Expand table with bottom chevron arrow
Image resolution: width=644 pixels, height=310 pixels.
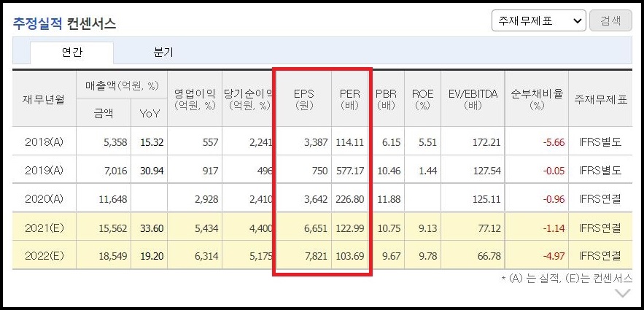pyautogui.click(x=623, y=293)
